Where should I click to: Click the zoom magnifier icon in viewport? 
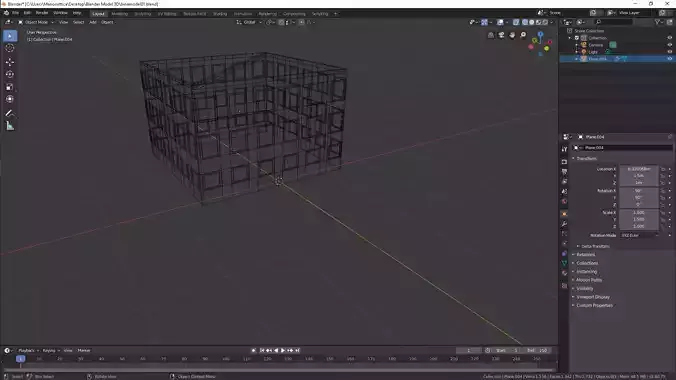coord(523,35)
